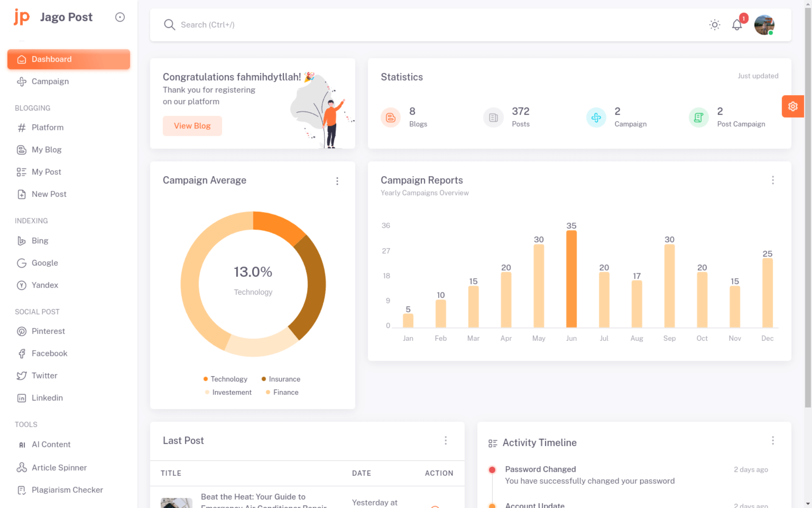Viewport: 812px width, 508px height.
Task: Open the notification bell icon
Action: coord(737,25)
